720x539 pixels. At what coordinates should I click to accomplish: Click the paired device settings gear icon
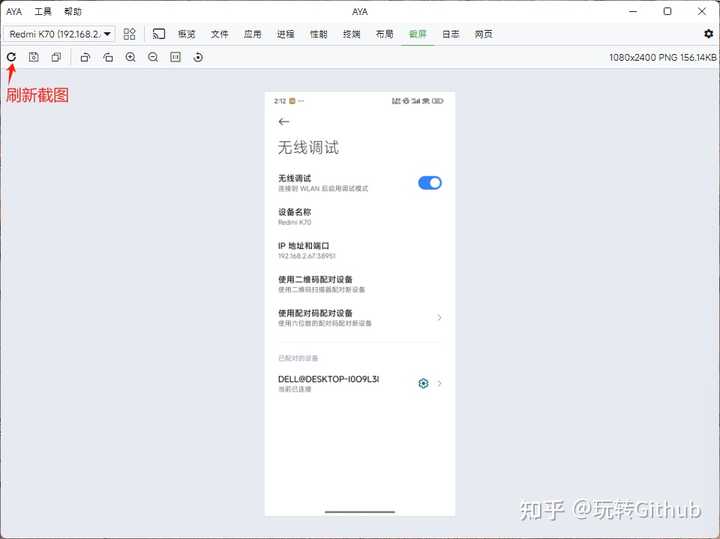click(x=423, y=384)
